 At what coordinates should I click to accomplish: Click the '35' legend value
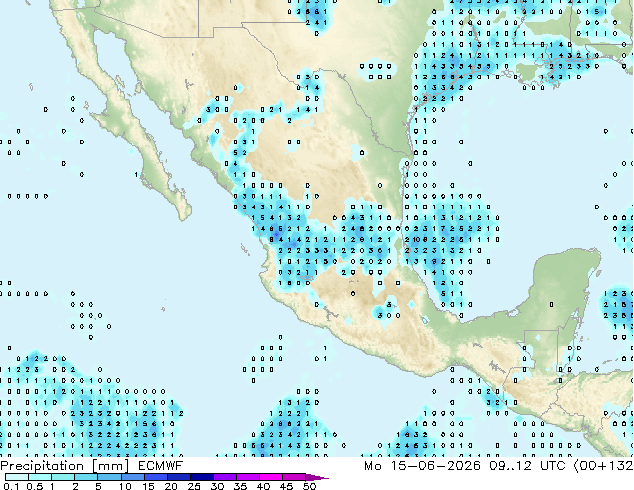[240, 486]
